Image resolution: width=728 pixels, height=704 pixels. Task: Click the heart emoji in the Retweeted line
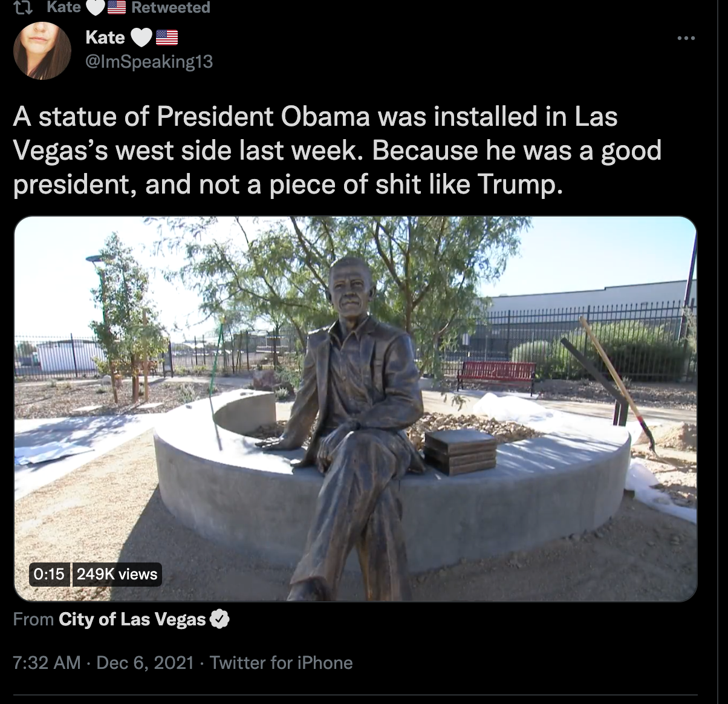96,7
